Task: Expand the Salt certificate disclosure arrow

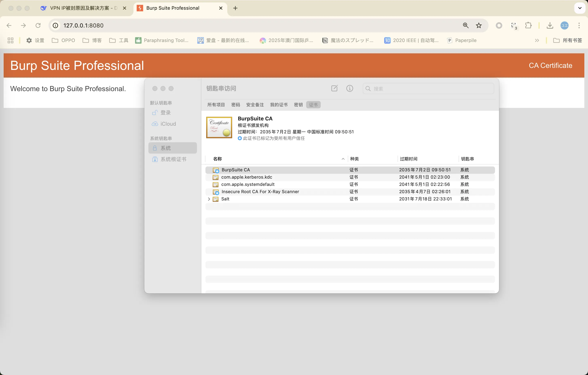Action: (x=209, y=199)
